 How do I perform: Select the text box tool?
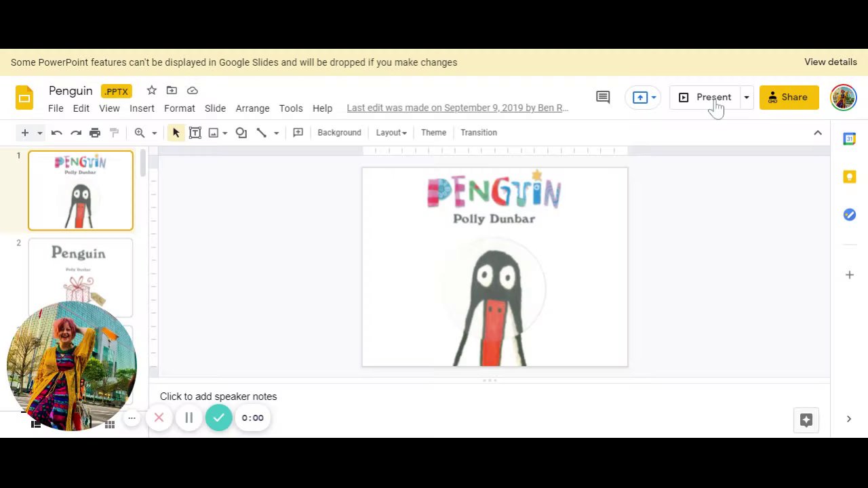[195, 133]
